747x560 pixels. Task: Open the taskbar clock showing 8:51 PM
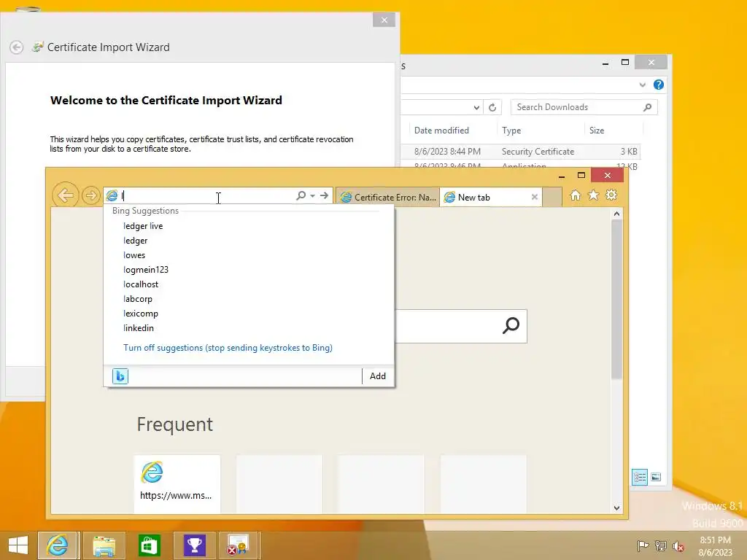tap(715, 545)
